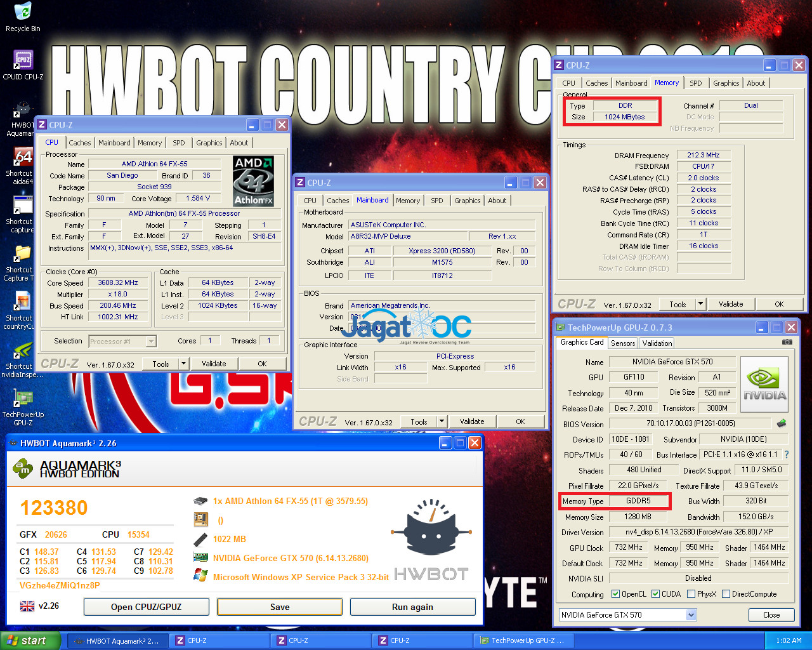Click Open CPUZ/GPUZ button in Aquamark

pyautogui.click(x=147, y=607)
